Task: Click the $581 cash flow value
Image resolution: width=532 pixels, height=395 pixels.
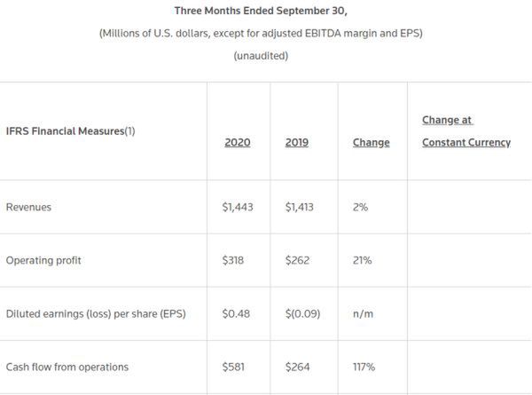Action: tap(234, 367)
